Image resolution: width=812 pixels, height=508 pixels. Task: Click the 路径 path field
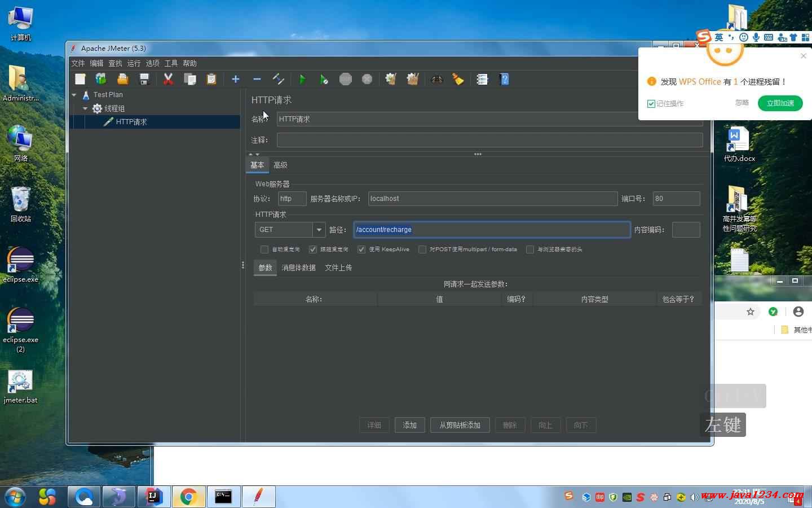point(492,230)
